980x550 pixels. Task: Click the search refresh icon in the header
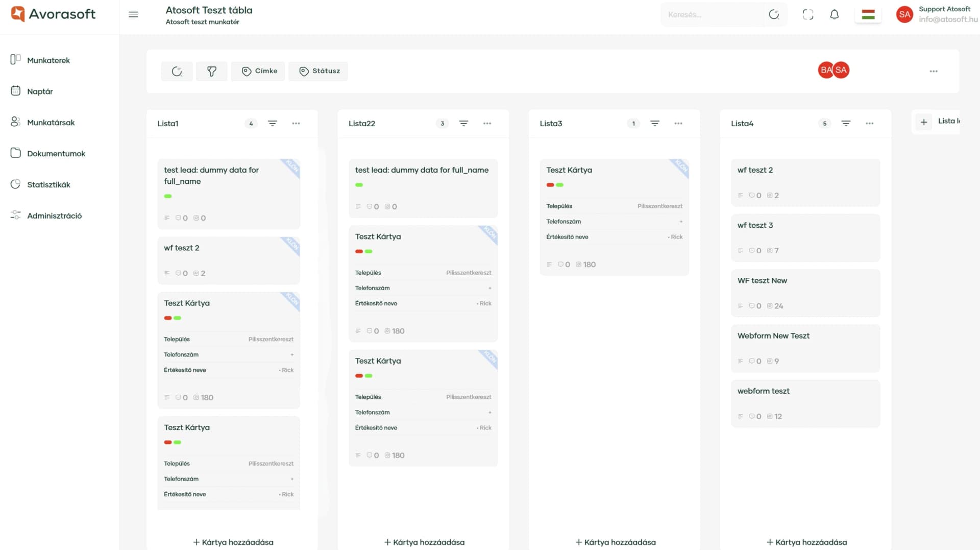[x=774, y=14]
